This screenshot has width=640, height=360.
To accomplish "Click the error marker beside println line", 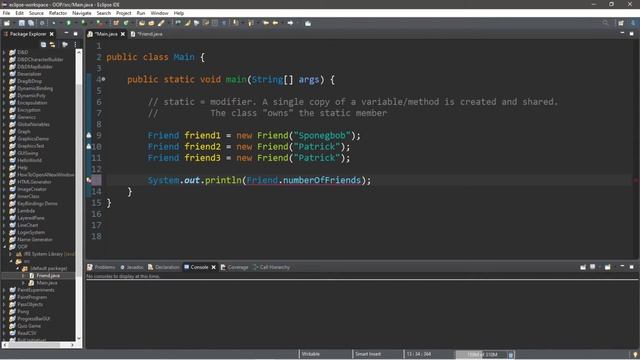I will 89,180.
